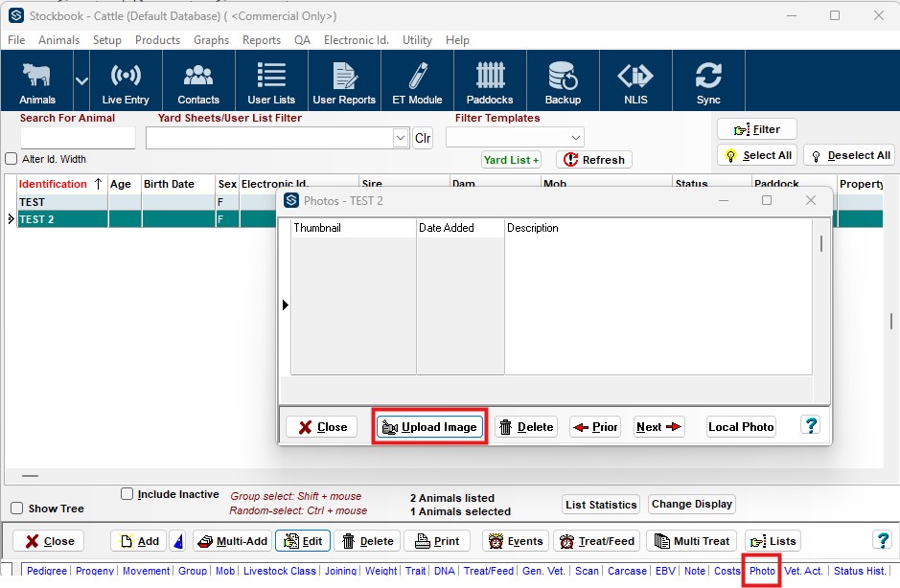Screen dimensions: 900x588
Task: Click the Yard List + button
Action: [511, 160]
